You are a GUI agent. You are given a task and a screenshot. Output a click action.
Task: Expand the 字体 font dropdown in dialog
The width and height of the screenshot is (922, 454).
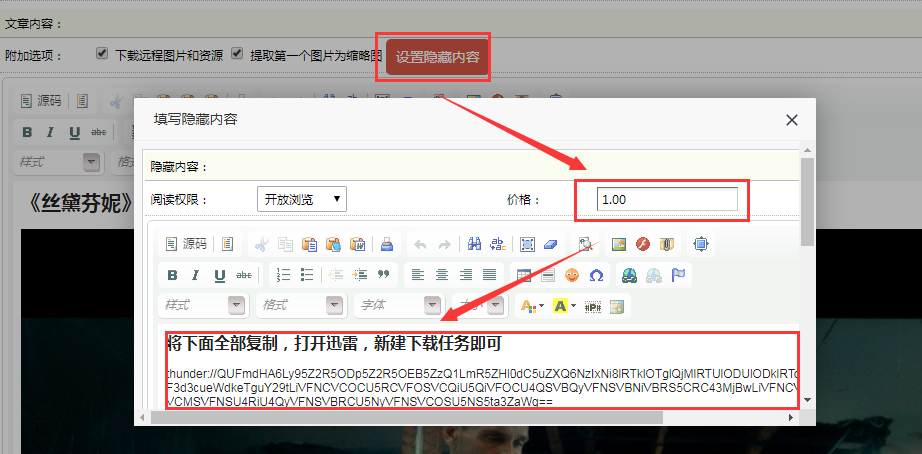[x=432, y=305]
